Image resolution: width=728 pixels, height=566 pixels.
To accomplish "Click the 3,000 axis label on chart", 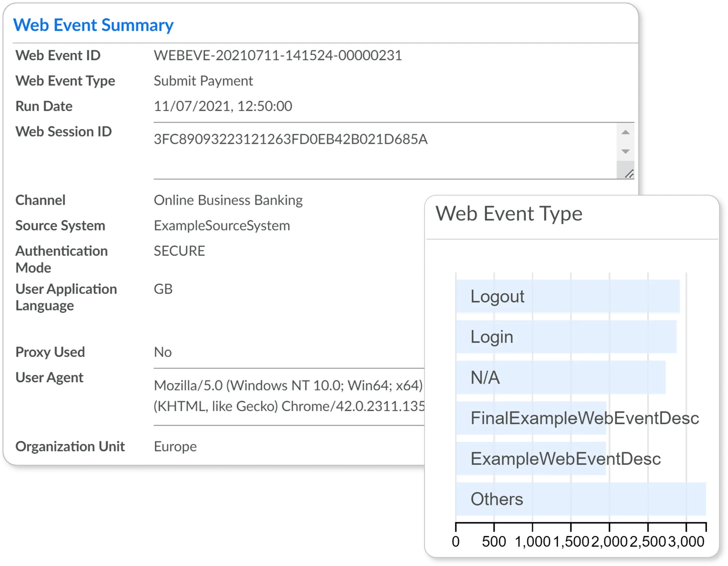I will tap(686, 541).
